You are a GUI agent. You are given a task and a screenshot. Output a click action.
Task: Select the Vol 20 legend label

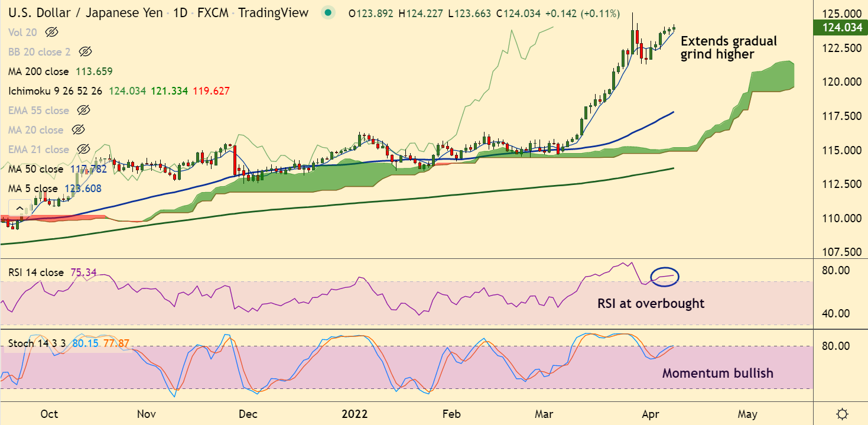22,33
